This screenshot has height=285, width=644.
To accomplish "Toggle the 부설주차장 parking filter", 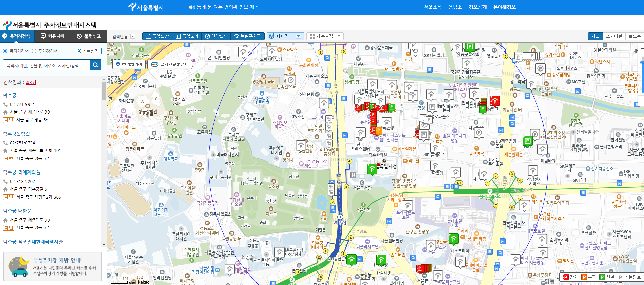I will click(x=248, y=36).
